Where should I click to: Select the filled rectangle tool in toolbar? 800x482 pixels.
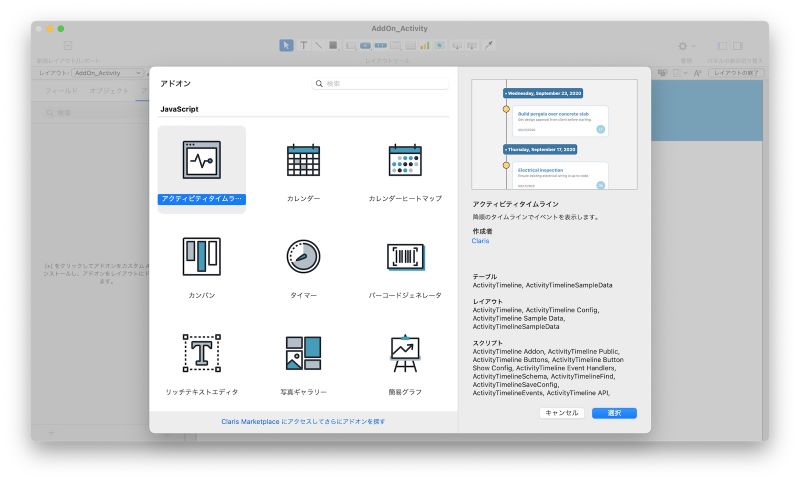click(333, 45)
